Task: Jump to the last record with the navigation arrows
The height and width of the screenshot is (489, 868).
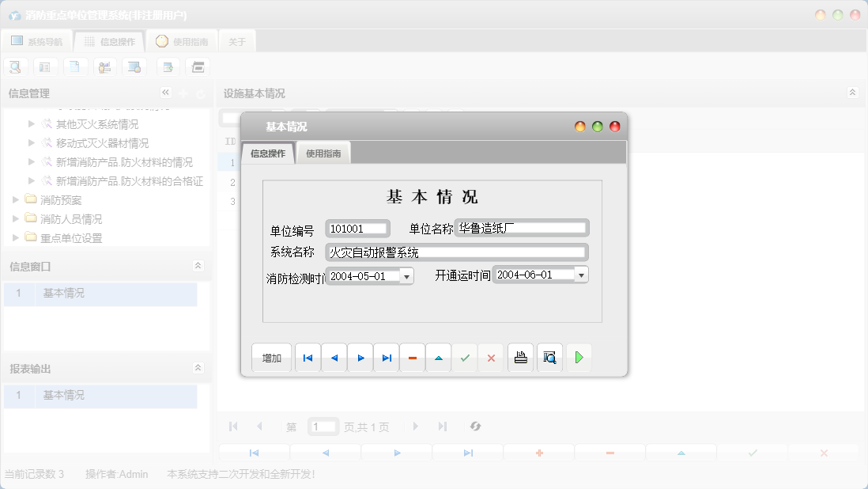Action: point(386,357)
